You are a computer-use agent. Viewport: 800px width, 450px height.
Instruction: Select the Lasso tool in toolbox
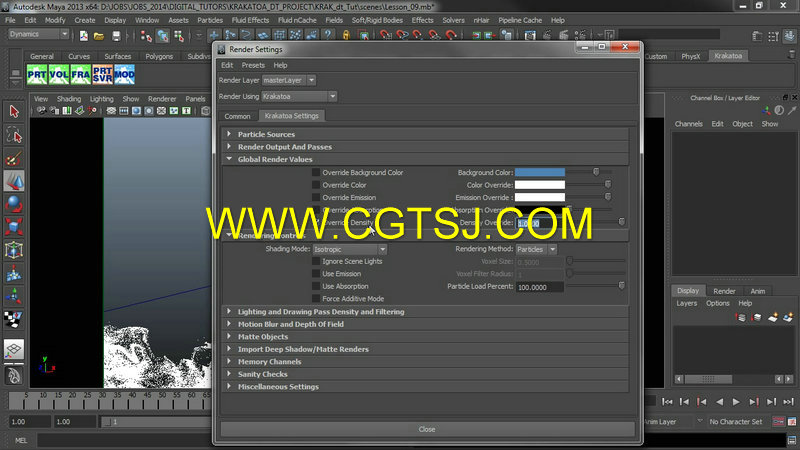tap(14, 135)
